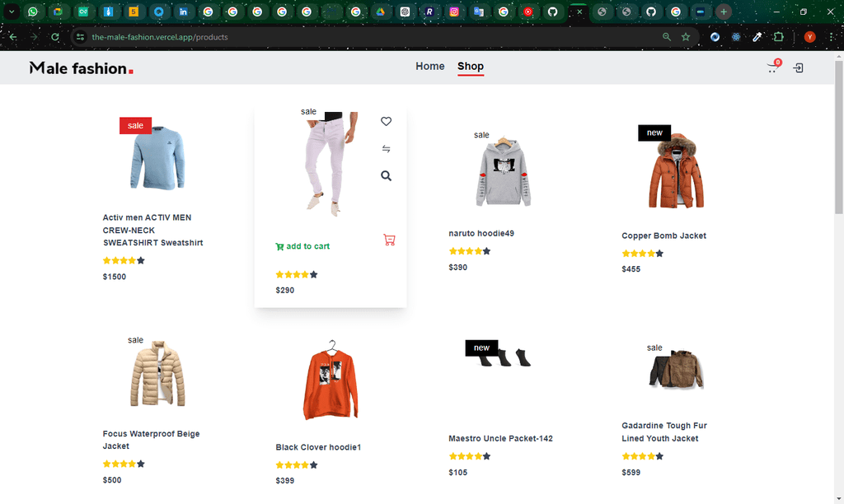Click the brown Gadardine jacket image
This screenshot has height=504, width=844.
coord(676,369)
